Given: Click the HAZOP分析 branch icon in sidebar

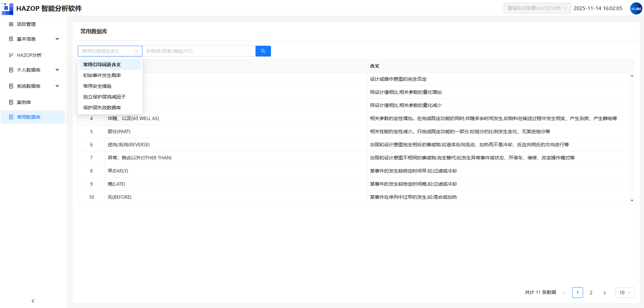Looking at the screenshot, I should click(11, 55).
